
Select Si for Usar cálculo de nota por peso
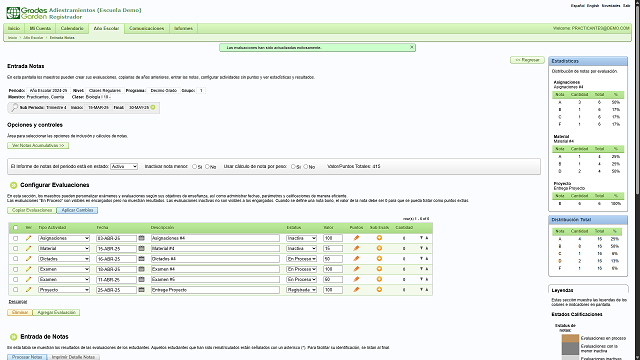(x=293, y=167)
